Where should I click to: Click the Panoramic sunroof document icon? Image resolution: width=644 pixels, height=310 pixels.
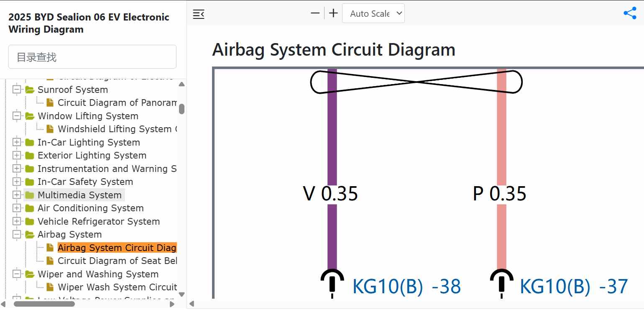(x=50, y=103)
